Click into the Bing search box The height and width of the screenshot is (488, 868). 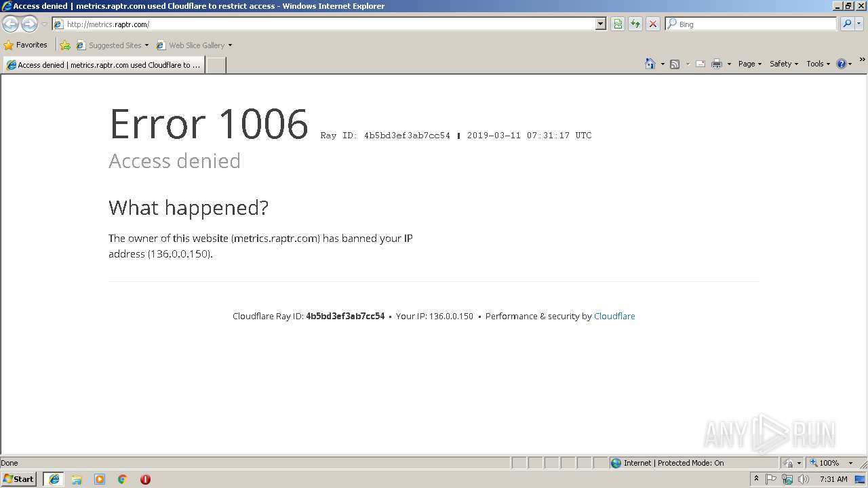(x=751, y=24)
